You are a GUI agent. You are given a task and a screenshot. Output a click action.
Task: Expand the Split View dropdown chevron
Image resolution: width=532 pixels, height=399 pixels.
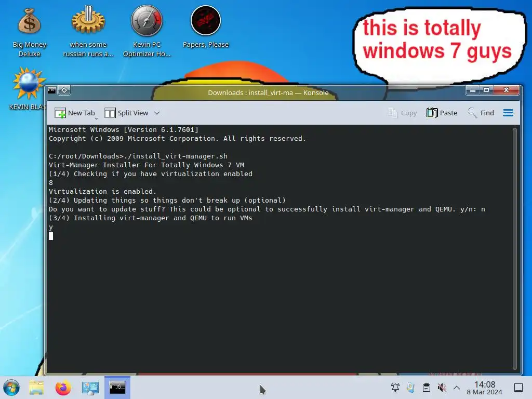pos(157,113)
